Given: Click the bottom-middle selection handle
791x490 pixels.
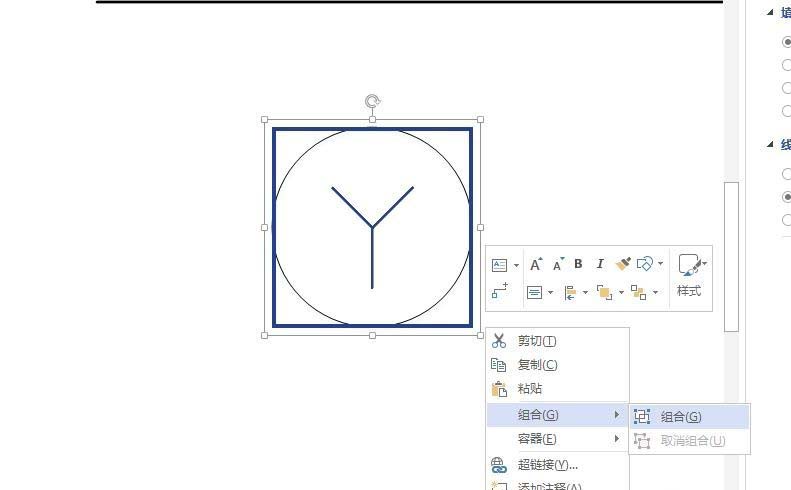Looking at the screenshot, I should tap(372, 336).
